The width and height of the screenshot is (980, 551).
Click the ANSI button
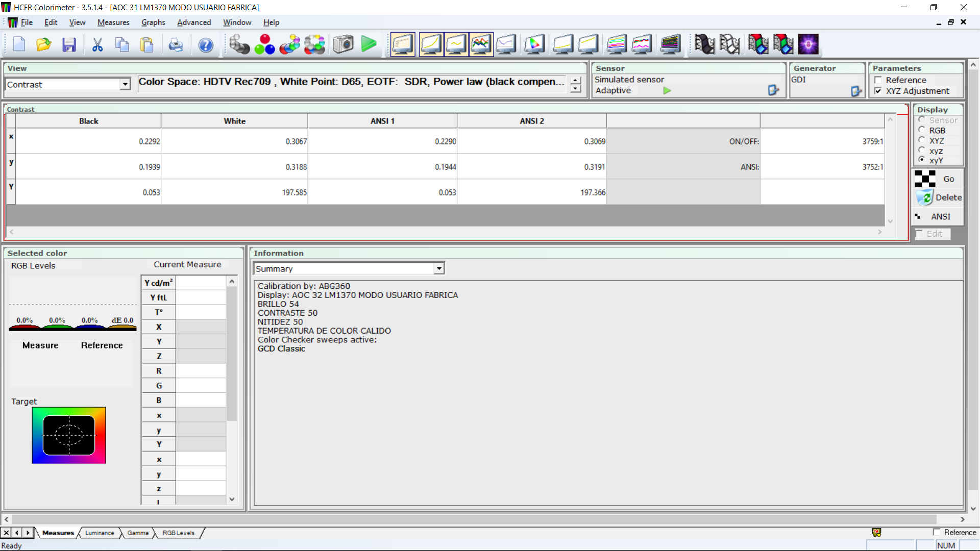tap(938, 216)
